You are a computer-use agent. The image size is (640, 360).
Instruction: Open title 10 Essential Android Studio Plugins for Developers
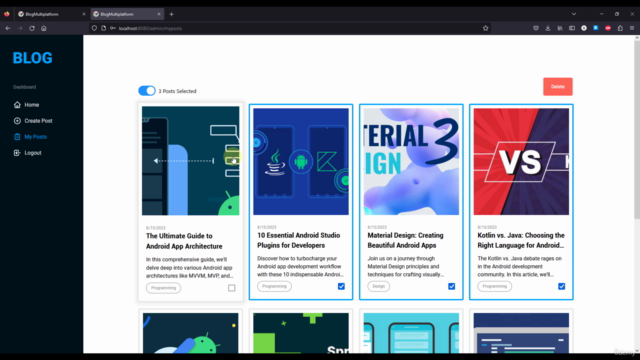tap(298, 240)
